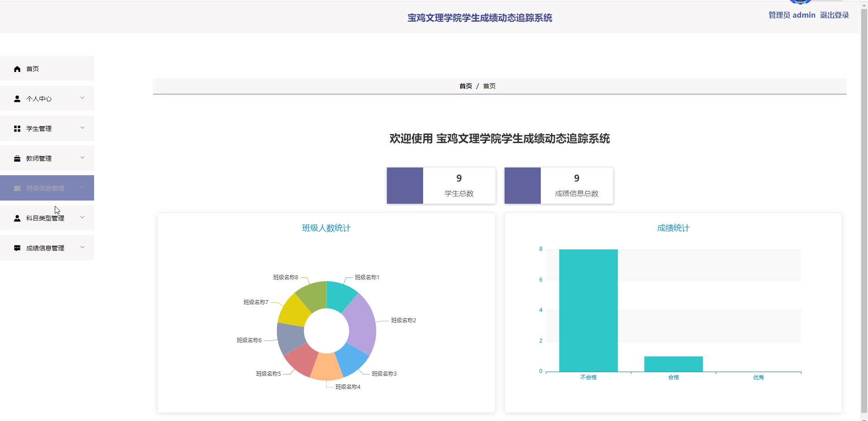
Task: Open the 教师管理 menu item
Action: pyautogui.click(x=39, y=158)
